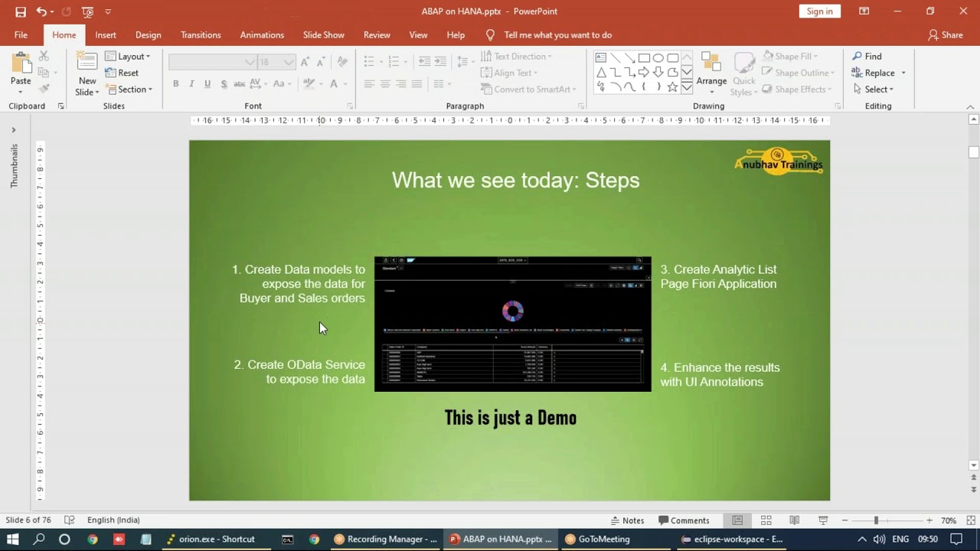Open the font size dropdown
This screenshot has height=551, width=980.
289,62
